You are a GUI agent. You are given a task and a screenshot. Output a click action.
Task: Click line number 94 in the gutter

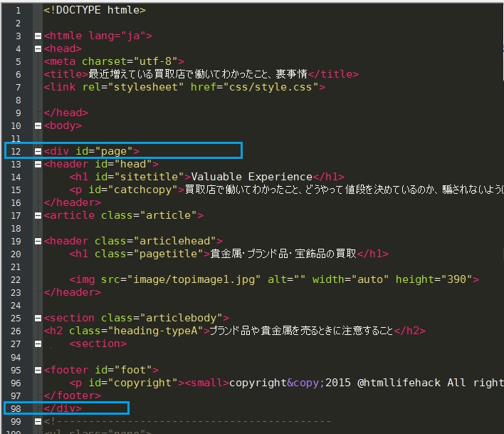pyautogui.click(x=16, y=358)
